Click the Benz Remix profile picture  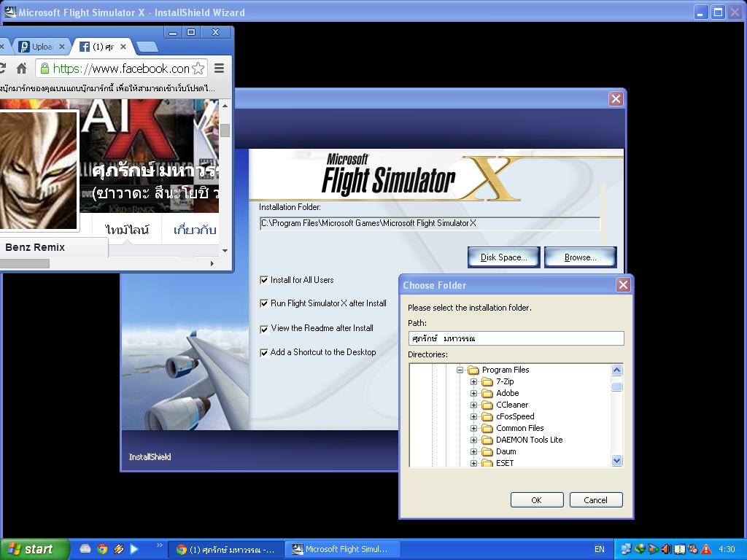tap(37, 170)
